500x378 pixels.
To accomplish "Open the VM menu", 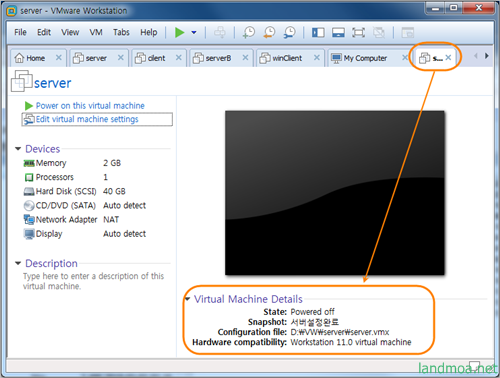I will tap(96, 32).
